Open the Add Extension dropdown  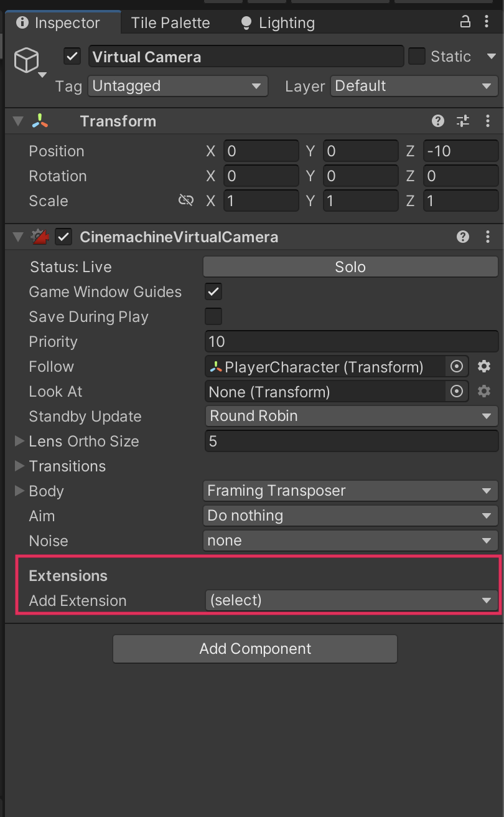pos(350,600)
